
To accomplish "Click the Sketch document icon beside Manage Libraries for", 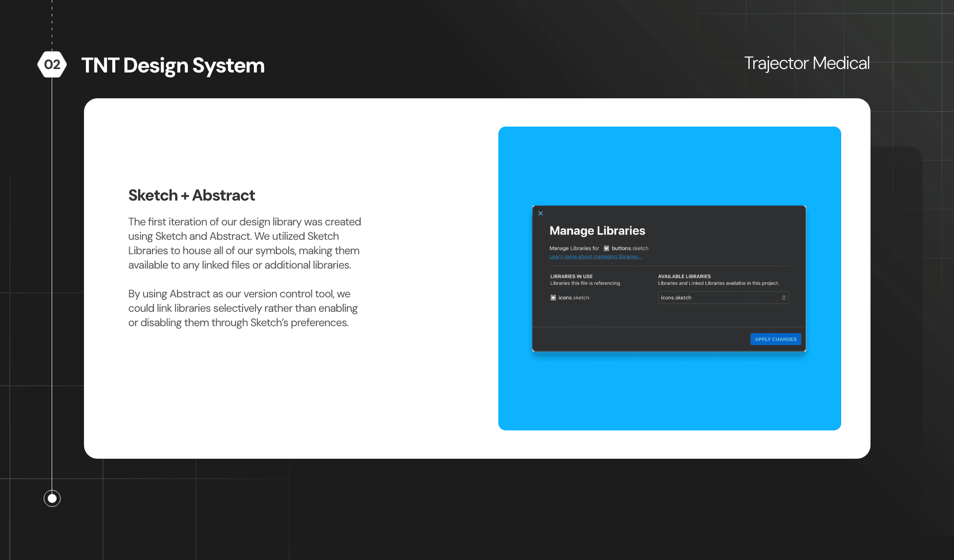I will tap(606, 248).
